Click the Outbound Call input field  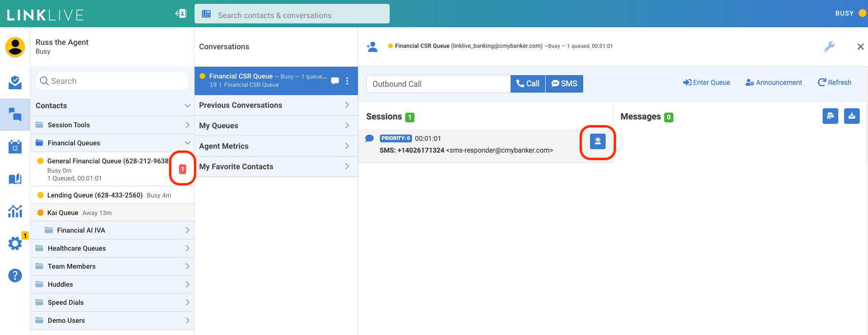(x=438, y=84)
